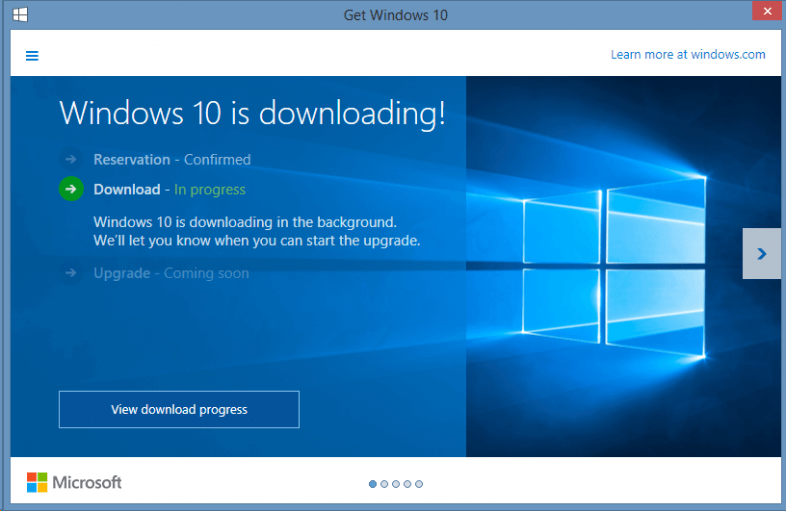Image resolution: width=786 pixels, height=511 pixels.
Task: Open the hamburger menu
Action: (32, 56)
